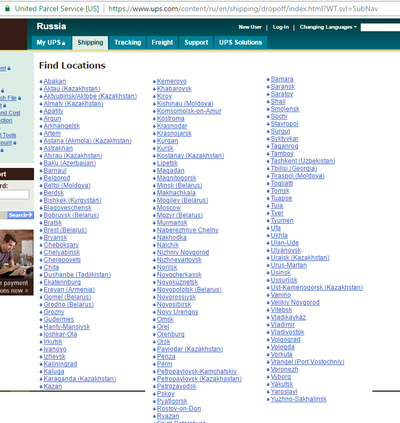Switch to the Freight tab
Viewport: 400px width, 423px height.
click(x=162, y=43)
